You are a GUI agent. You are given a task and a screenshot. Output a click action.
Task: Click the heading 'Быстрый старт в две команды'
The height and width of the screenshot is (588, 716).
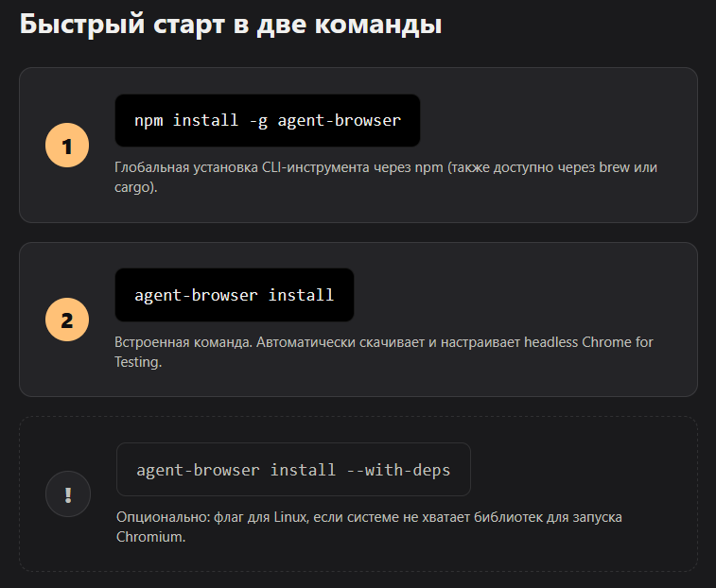[231, 24]
